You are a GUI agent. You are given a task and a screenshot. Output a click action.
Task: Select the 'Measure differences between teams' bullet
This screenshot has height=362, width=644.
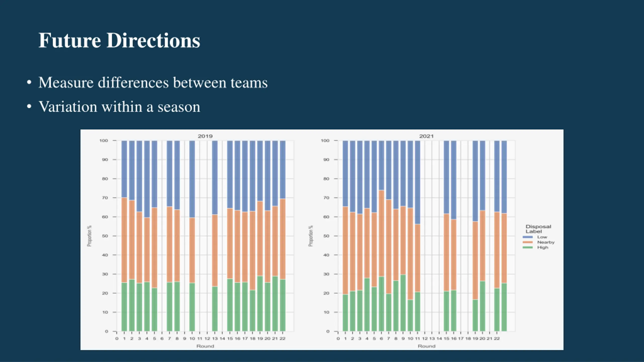pyautogui.click(x=153, y=82)
